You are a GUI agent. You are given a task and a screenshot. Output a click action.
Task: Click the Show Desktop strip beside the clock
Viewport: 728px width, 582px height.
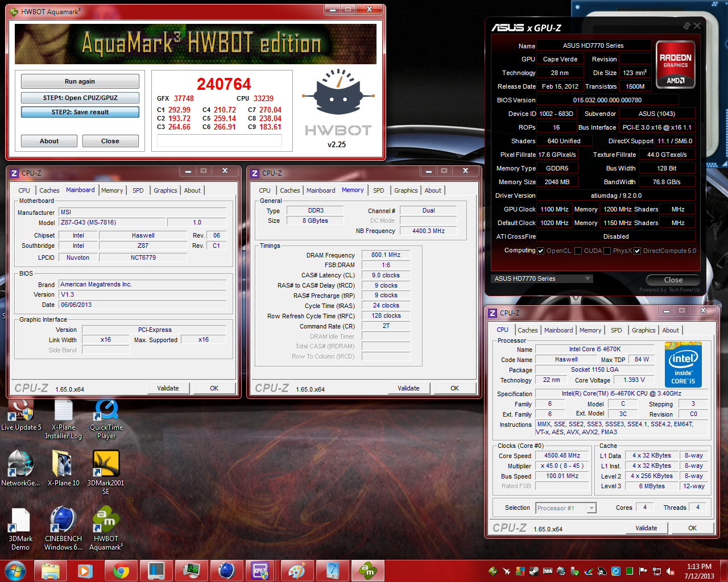coord(723,571)
